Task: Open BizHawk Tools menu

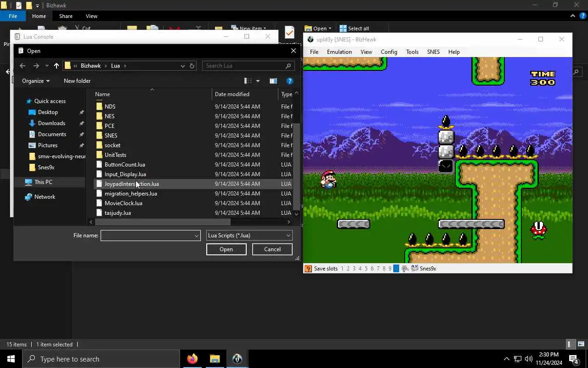Action: pos(412,52)
